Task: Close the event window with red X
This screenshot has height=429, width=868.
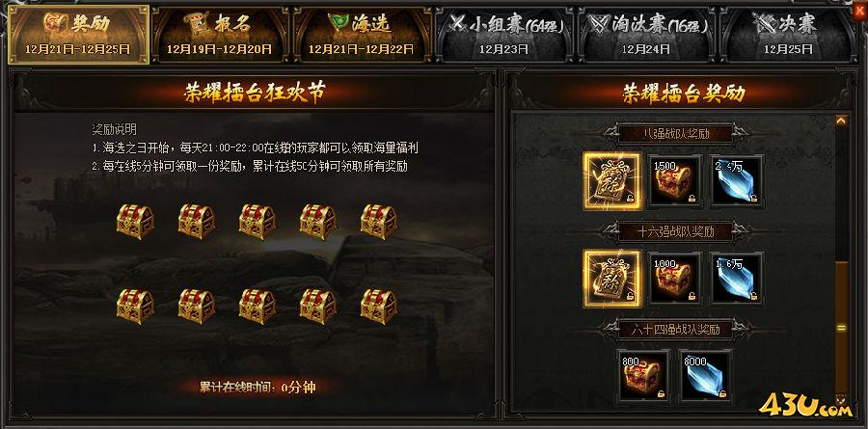Action: click(861, 10)
